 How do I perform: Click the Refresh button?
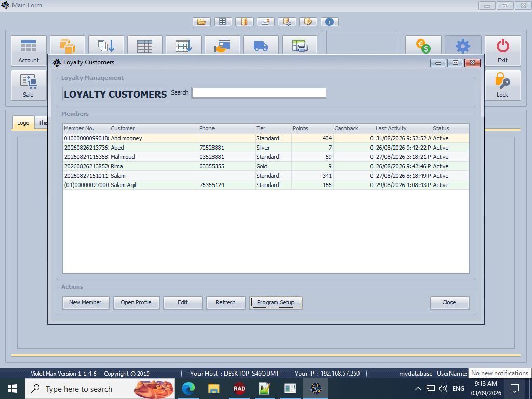click(225, 302)
